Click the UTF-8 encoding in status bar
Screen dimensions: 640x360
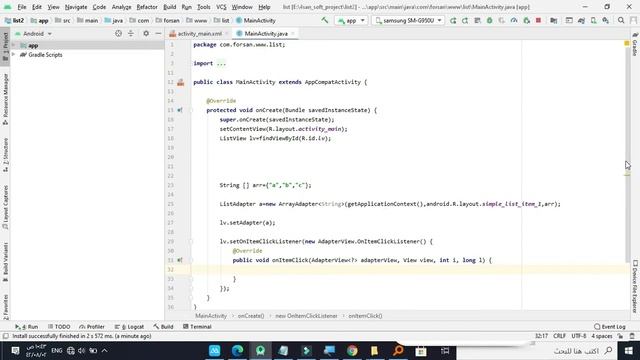coord(579,336)
